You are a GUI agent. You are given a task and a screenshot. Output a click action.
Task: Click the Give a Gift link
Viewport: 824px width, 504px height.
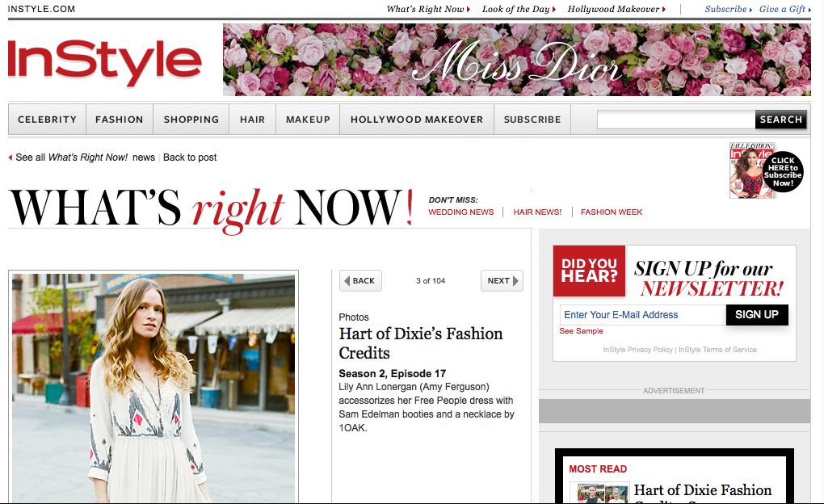[x=785, y=9]
